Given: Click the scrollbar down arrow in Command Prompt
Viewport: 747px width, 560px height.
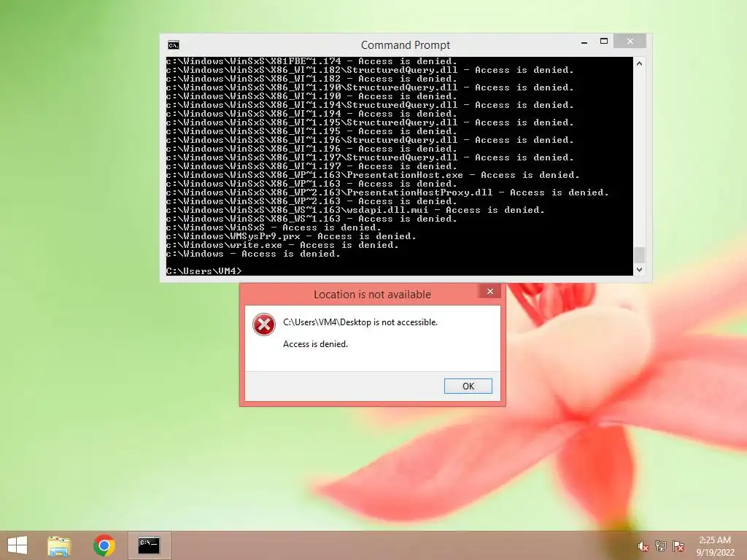Looking at the screenshot, I should pyautogui.click(x=639, y=270).
